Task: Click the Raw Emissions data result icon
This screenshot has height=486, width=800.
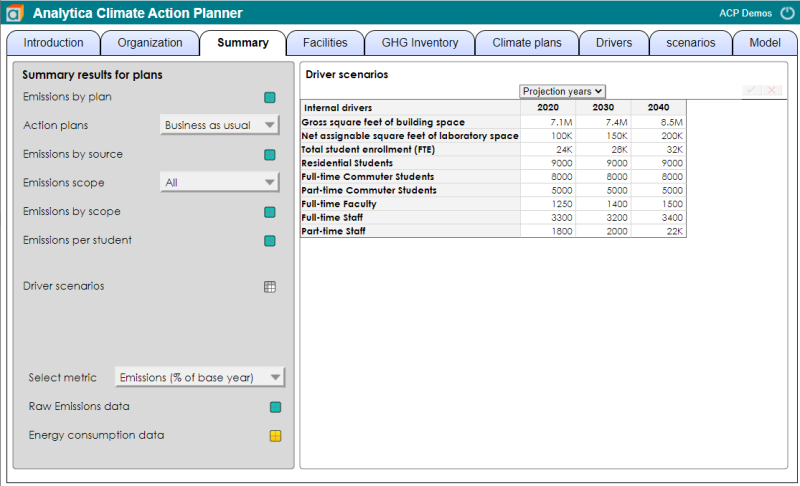Action: click(276, 407)
